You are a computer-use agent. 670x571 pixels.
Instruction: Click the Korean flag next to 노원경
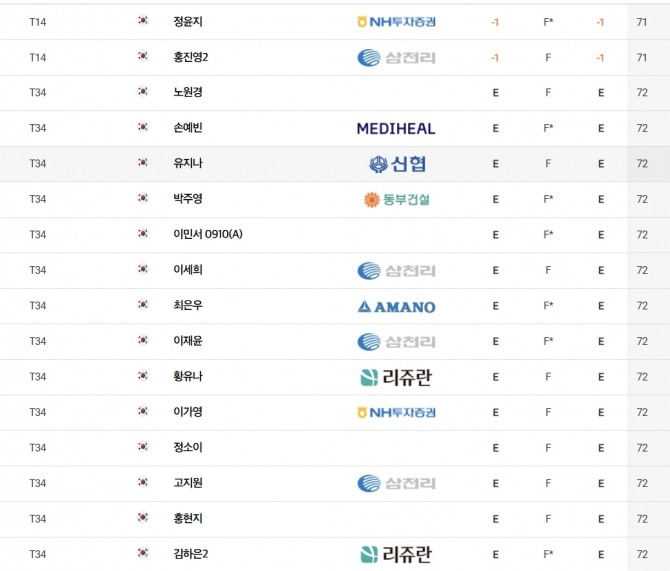coord(143,93)
